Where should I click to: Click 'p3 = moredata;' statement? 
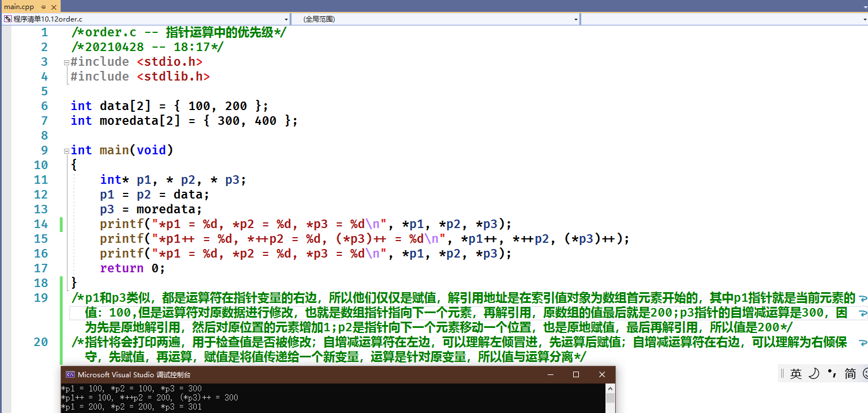(x=151, y=209)
